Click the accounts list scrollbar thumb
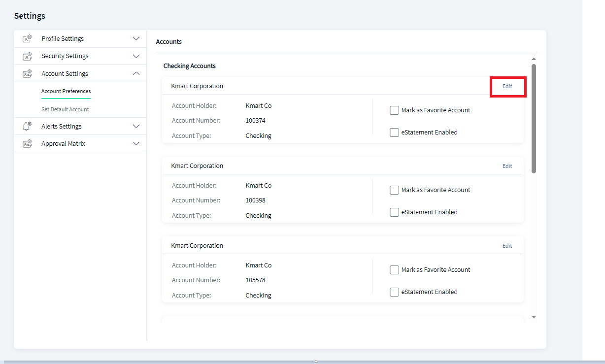The image size is (605, 364). (x=534, y=119)
